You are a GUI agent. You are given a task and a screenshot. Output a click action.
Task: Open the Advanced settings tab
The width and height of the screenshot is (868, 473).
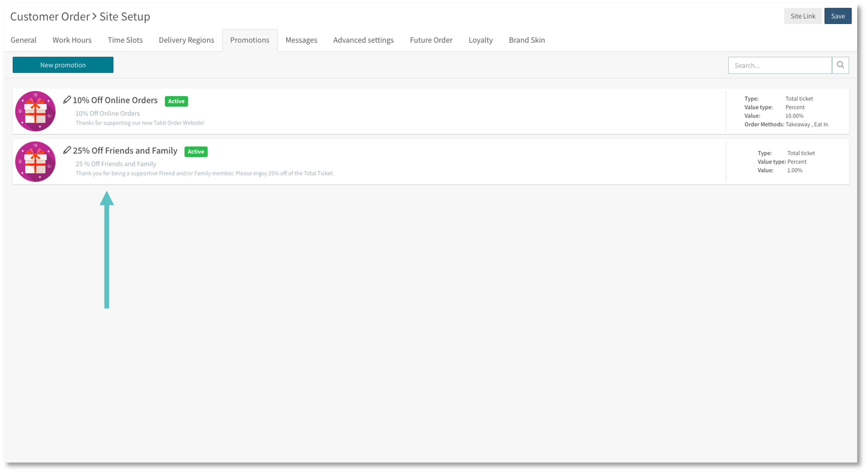(363, 40)
